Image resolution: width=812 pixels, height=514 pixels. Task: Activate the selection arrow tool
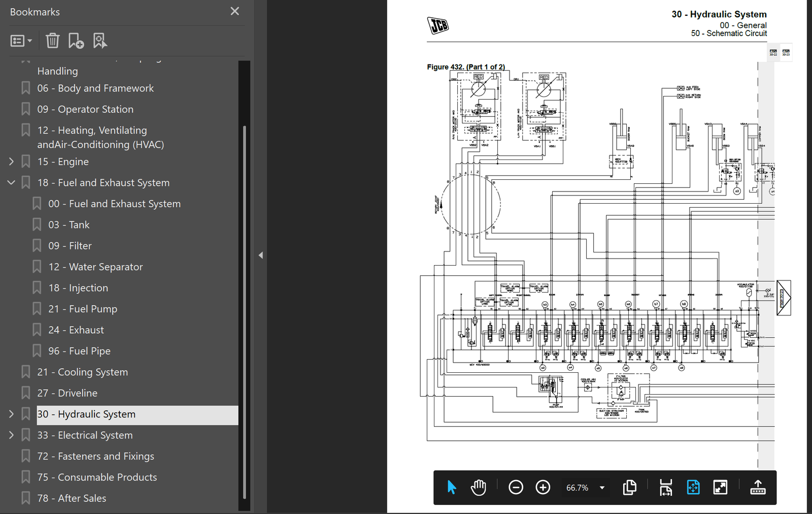tap(451, 488)
